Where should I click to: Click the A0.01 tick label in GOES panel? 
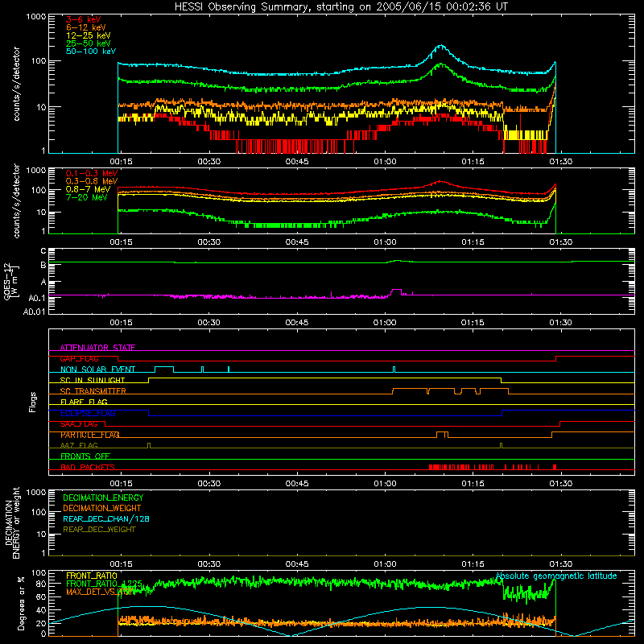(x=34, y=312)
